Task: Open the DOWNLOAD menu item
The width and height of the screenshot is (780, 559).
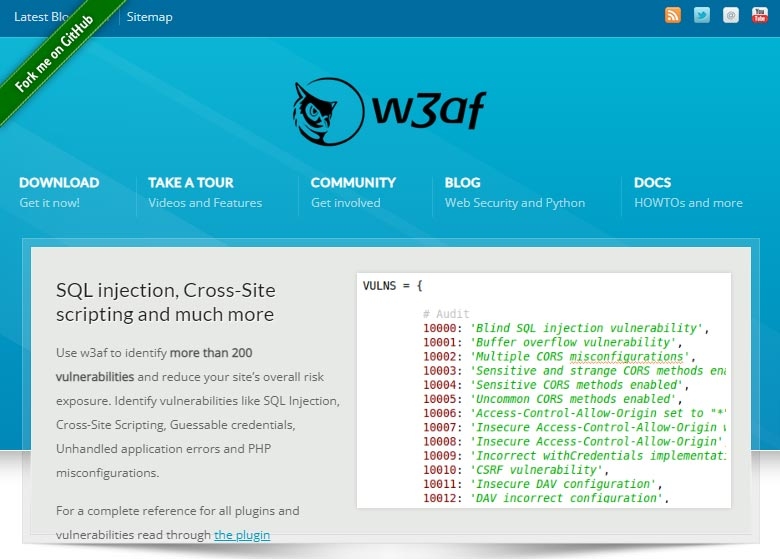Action: [x=59, y=183]
